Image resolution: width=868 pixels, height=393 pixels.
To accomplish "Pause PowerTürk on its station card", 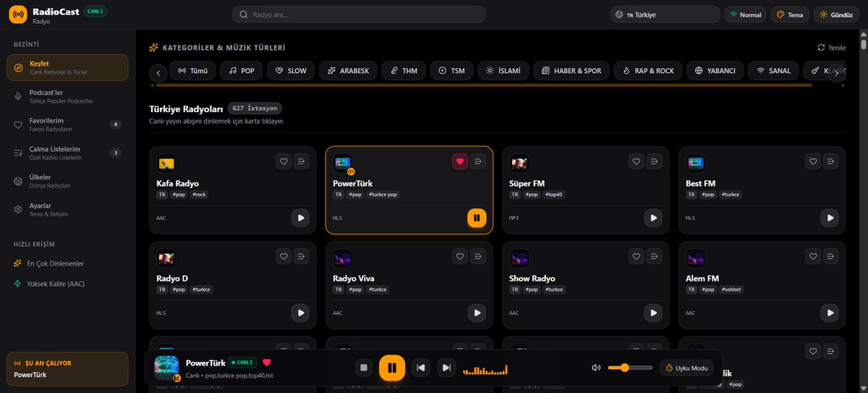I will 477,217.
